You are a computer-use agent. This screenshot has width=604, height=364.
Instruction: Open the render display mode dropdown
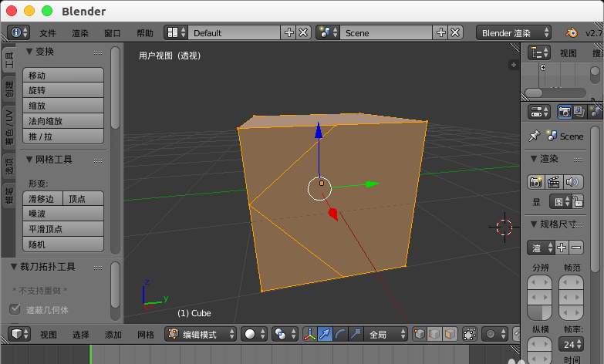pyautogui.click(x=562, y=201)
